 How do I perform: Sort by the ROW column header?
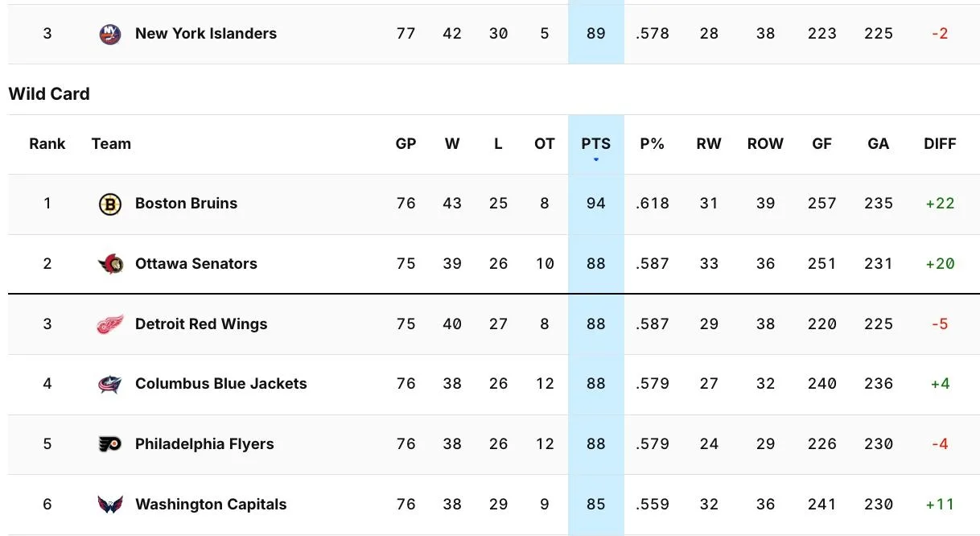[x=765, y=144]
